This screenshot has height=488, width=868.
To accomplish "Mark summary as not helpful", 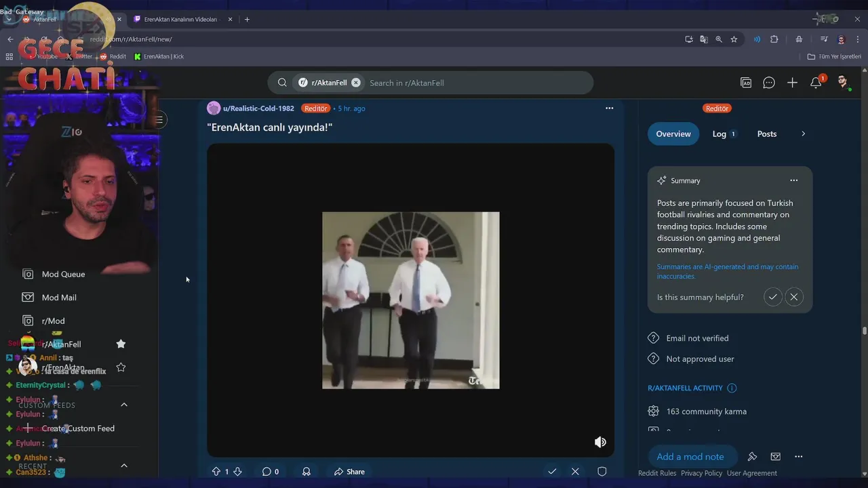I will click(794, 297).
